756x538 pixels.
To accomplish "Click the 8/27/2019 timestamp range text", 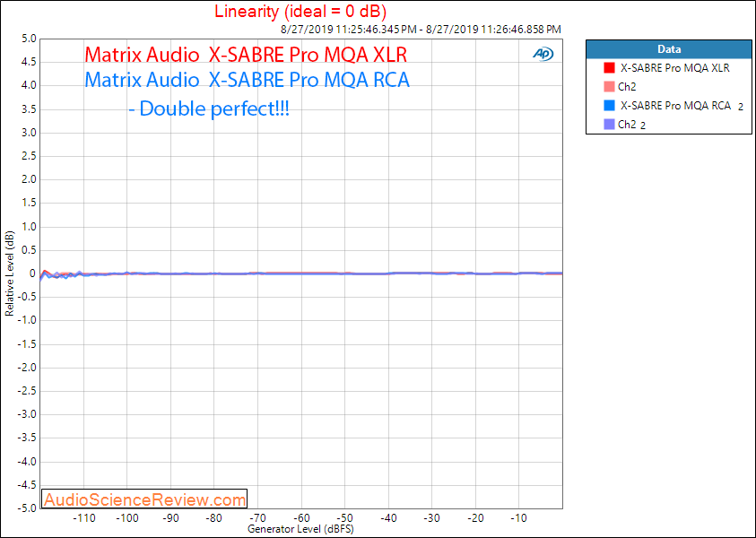I will [421, 30].
